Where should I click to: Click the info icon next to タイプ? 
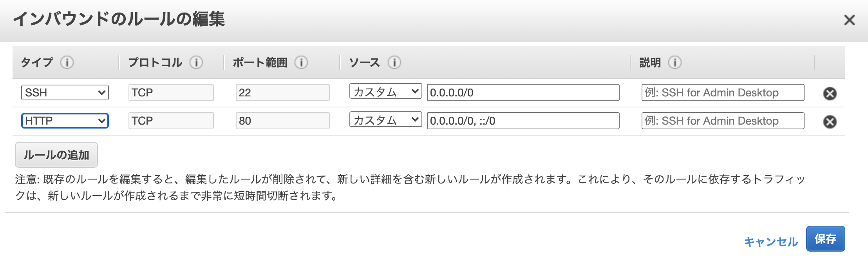click(x=67, y=63)
